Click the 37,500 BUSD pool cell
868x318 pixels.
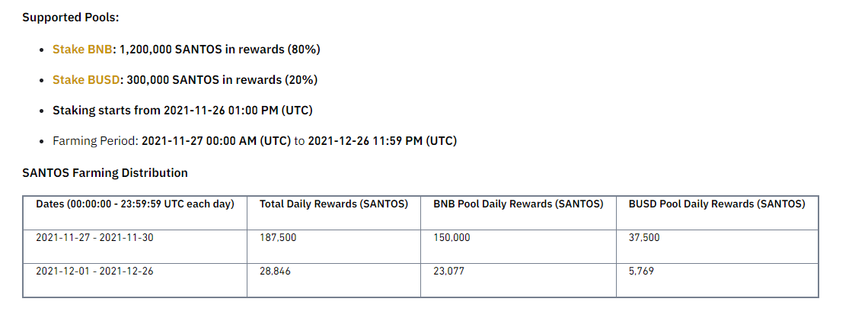[644, 237]
